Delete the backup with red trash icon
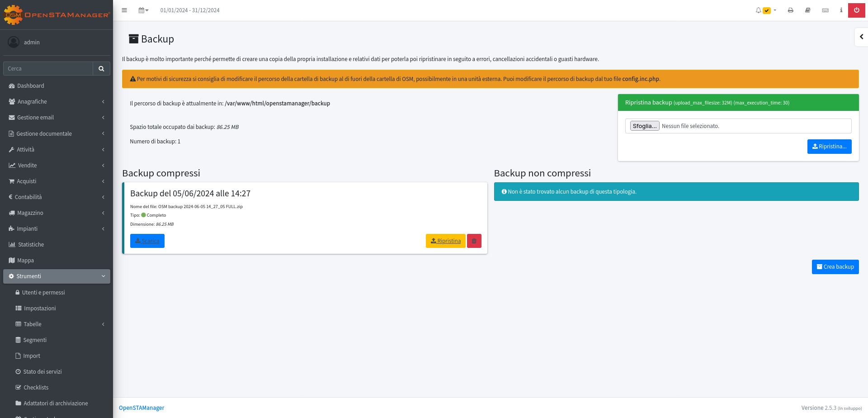The width and height of the screenshot is (868, 418). (x=474, y=241)
